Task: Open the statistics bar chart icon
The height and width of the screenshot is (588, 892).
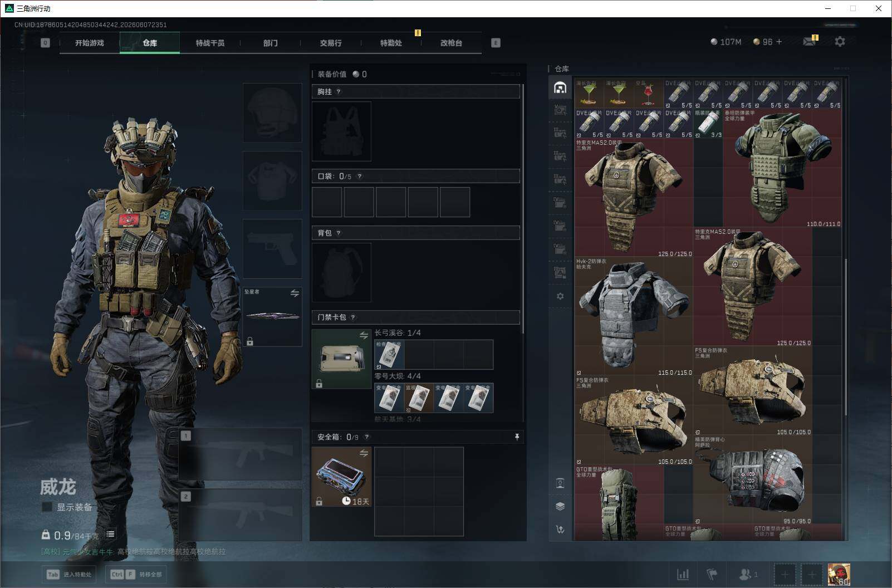Action: pyautogui.click(x=683, y=574)
